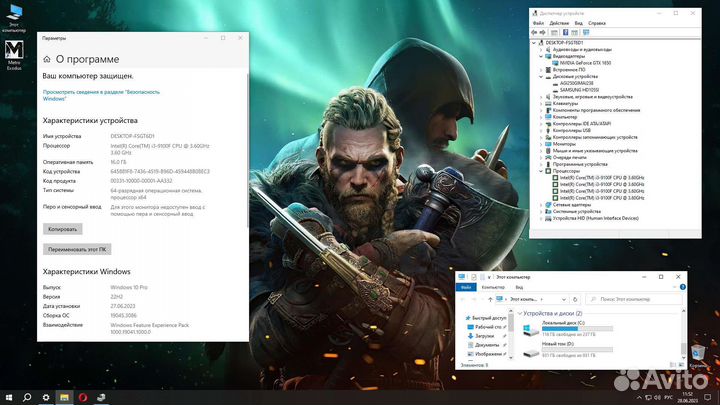Open notification center icon on taskbar
Screen dimensions: 720x405
pyautogui.click(x=709, y=397)
